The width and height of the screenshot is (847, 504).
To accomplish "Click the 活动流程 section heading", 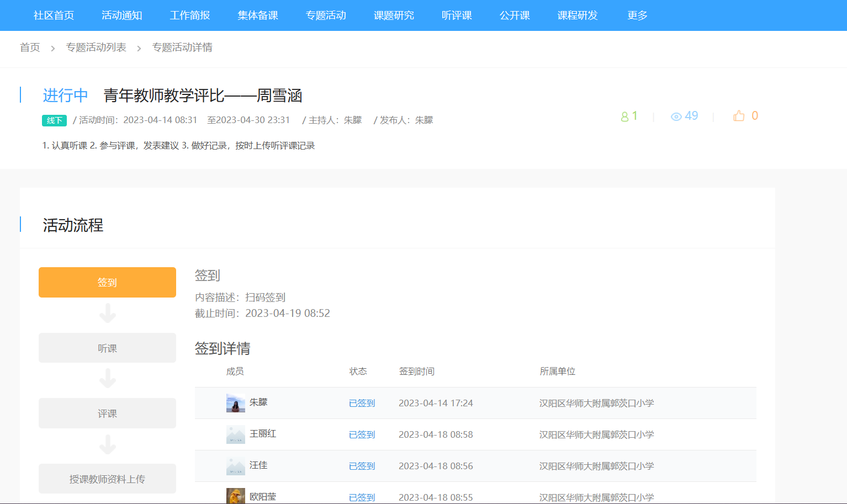I will pyautogui.click(x=73, y=225).
